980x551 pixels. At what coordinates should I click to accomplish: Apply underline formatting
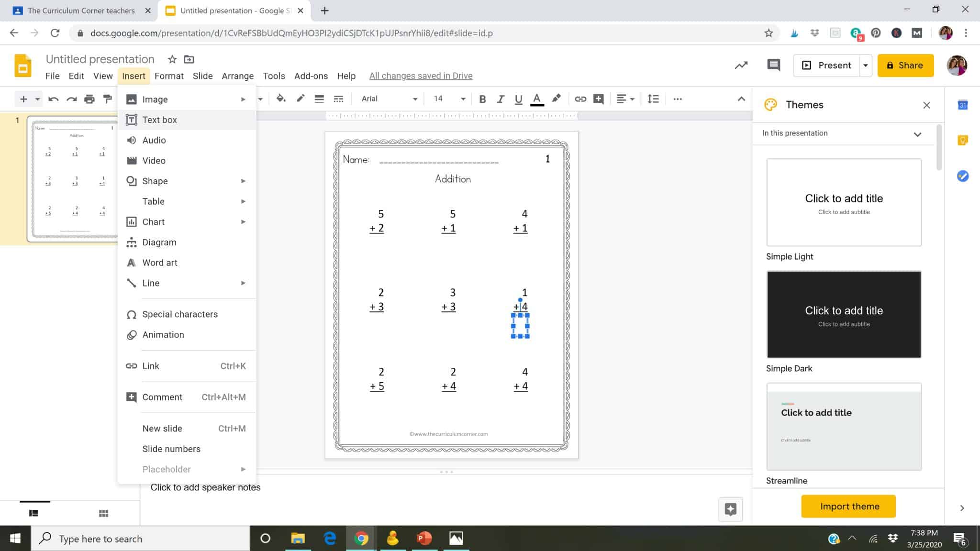tap(518, 99)
